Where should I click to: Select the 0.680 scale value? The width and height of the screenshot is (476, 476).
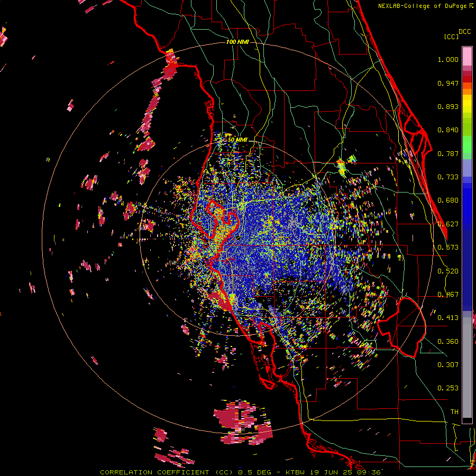(448, 200)
